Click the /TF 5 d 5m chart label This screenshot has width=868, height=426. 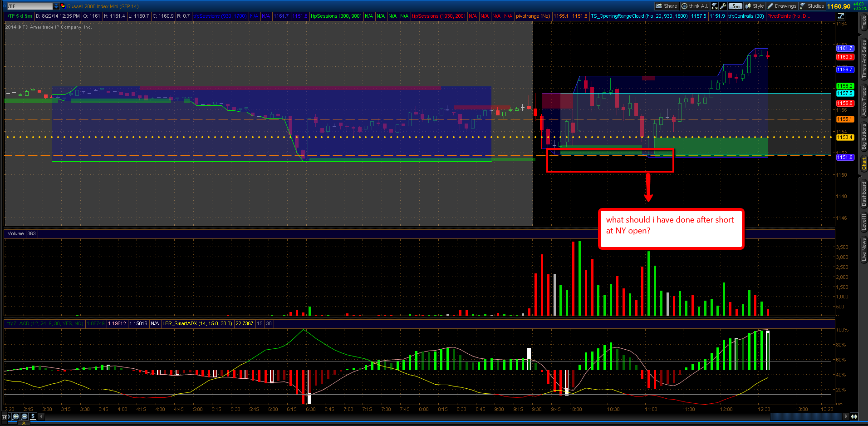tap(20, 16)
